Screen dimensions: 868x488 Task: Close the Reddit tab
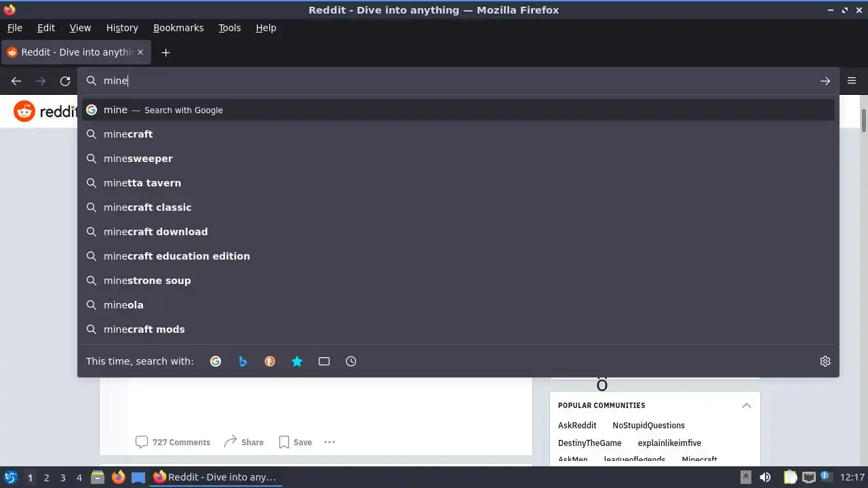[x=140, y=52]
